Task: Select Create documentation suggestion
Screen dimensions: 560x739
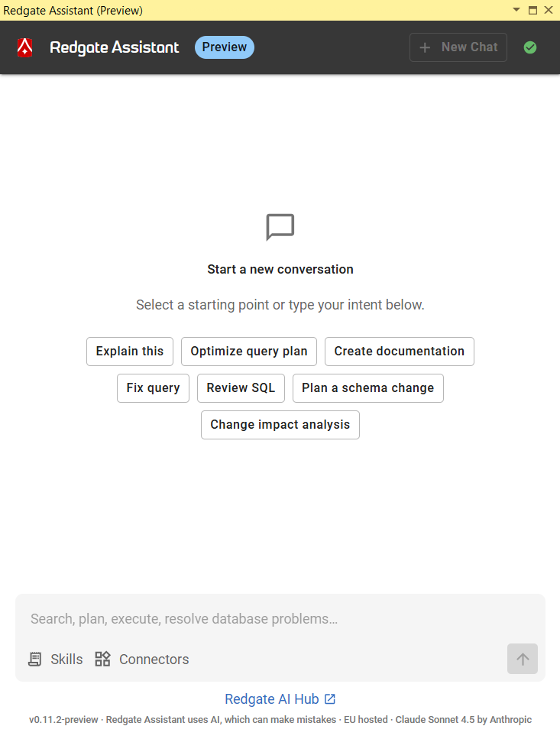Action: point(400,352)
